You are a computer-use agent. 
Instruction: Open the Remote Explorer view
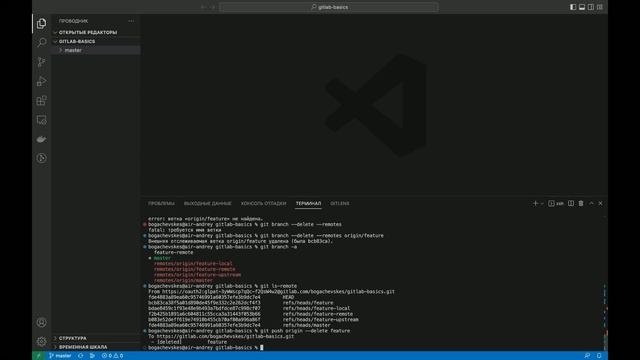(41, 120)
